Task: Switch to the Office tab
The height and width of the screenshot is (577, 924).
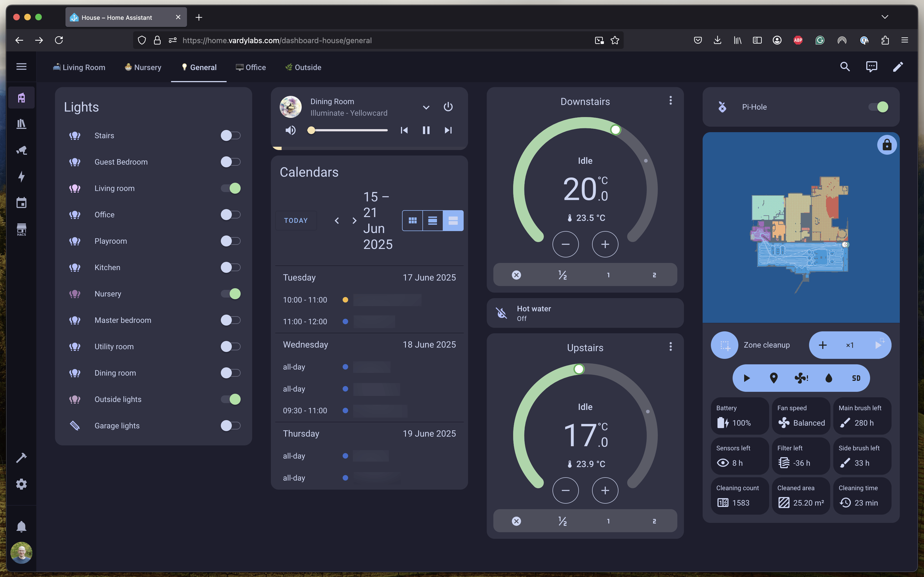Action: (251, 67)
